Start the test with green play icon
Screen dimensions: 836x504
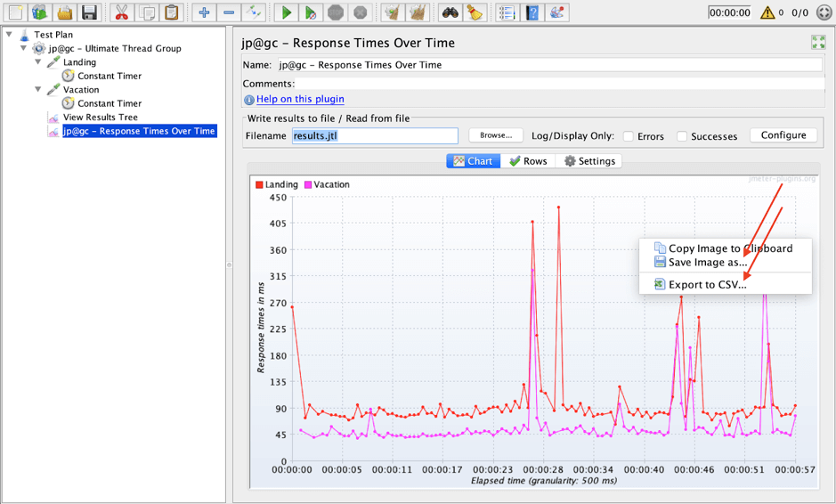[x=287, y=12]
